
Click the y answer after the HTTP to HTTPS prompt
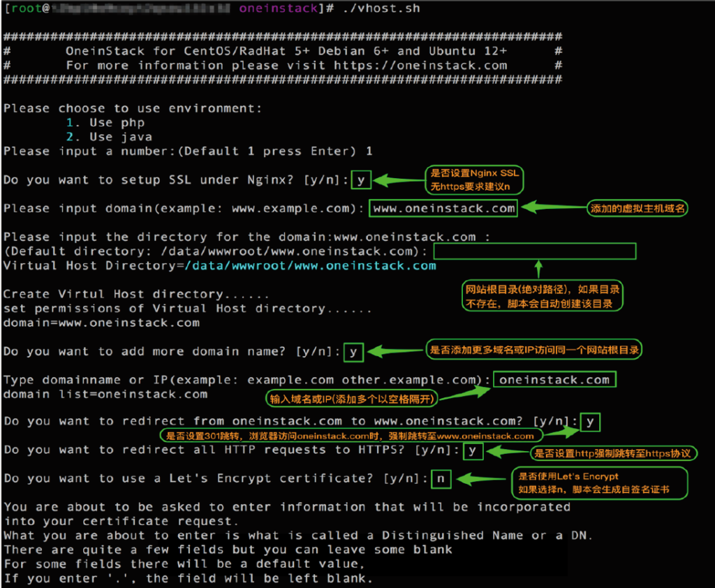(473, 451)
